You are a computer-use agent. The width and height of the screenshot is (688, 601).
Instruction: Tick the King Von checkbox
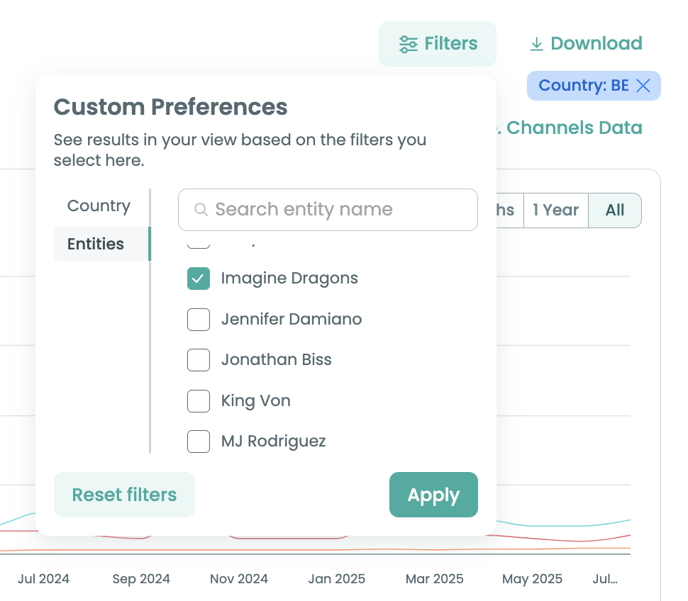tap(198, 401)
